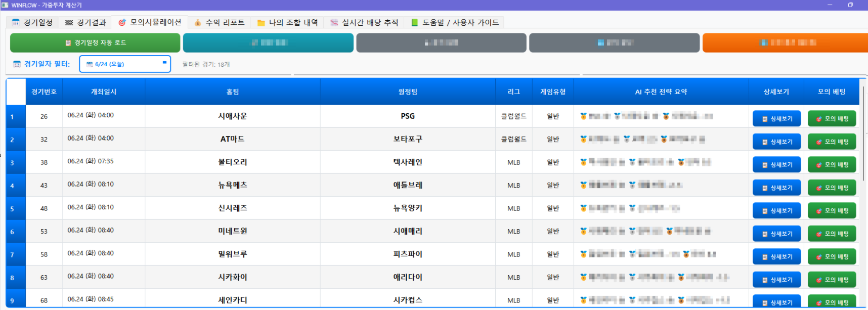Click the 리그 column header

click(513, 92)
